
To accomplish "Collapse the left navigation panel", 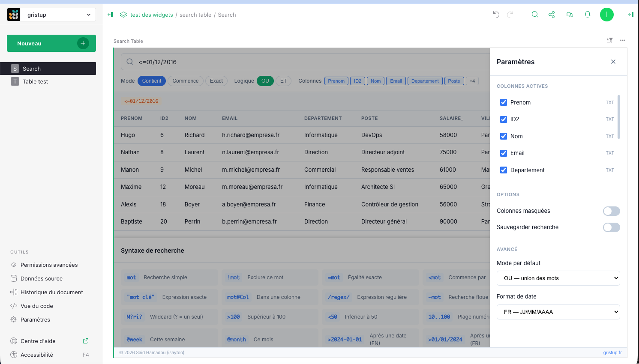I will tap(110, 15).
